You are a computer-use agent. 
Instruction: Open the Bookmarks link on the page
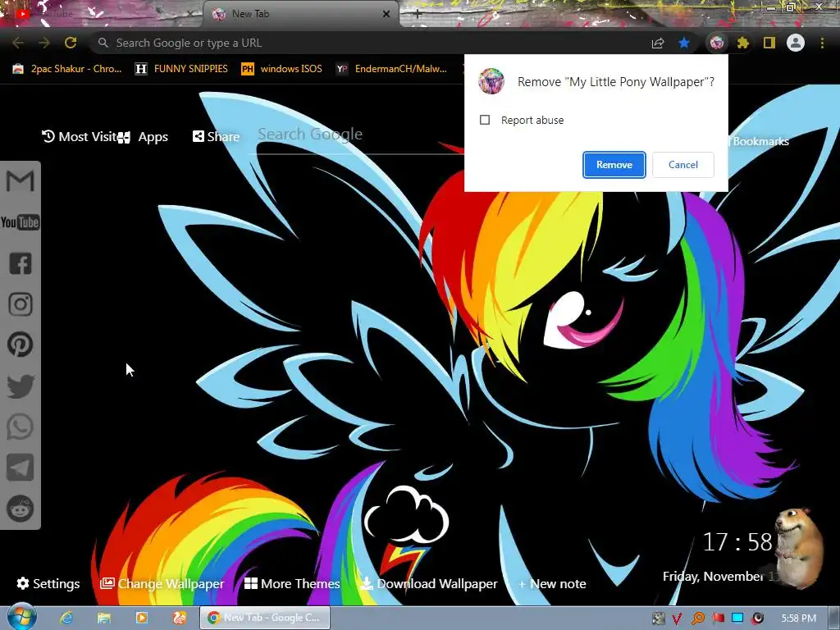pos(760,141)
